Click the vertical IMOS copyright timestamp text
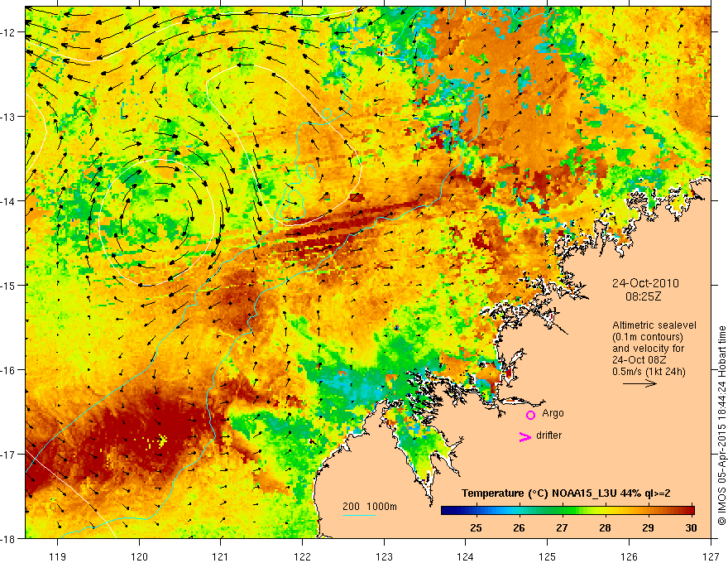 pyautogui.click(x=722, y=426)
